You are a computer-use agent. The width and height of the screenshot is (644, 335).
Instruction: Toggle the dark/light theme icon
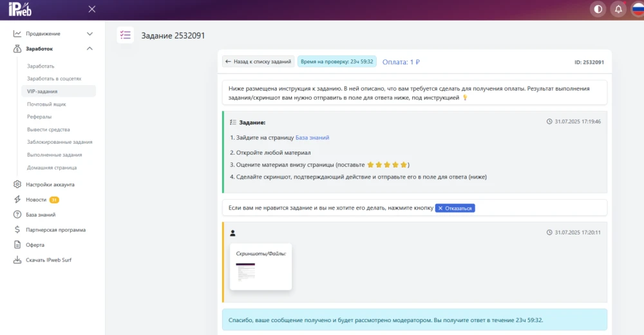click(x=598, y=9)
